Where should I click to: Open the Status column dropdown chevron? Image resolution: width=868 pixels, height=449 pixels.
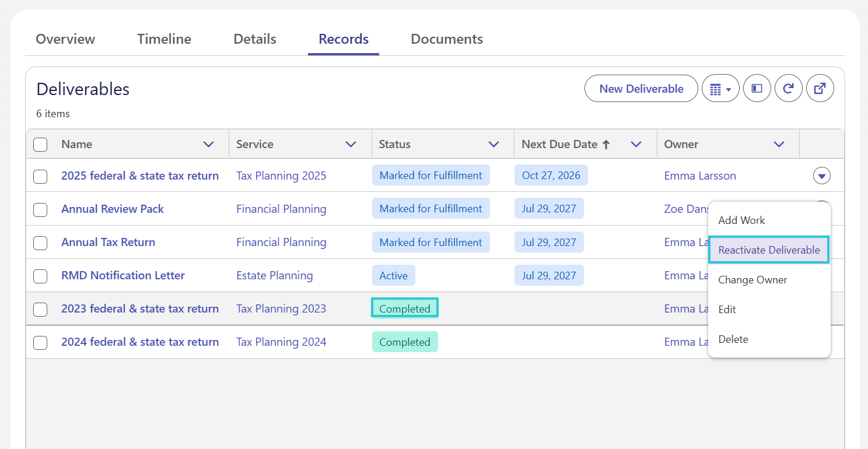coord(494,145)
